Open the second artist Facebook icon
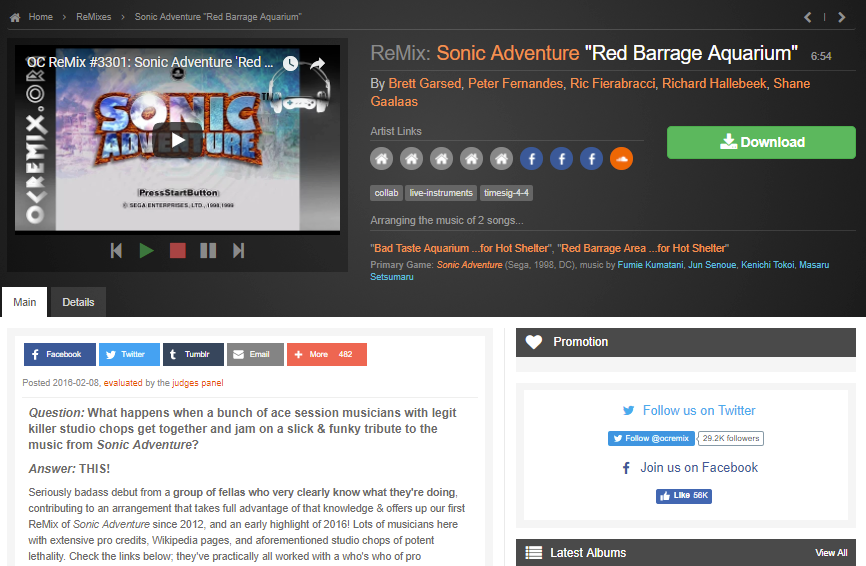The width and height of the screenshot is (866, 566). tap(561, 159)
